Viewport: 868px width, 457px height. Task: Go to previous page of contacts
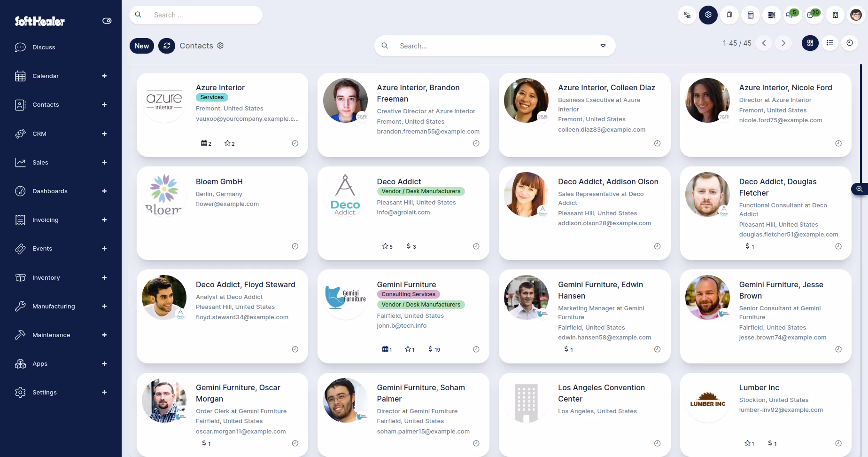pyautogui.click(x=764, y=43)
